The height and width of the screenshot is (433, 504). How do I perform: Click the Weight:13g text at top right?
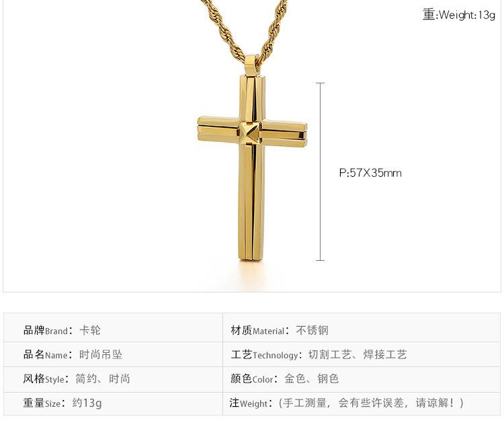point(459,15)
